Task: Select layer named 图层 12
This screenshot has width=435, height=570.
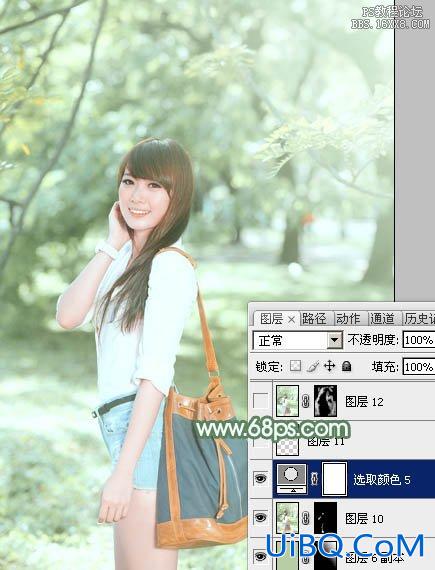Action: [x=364, y=401]
